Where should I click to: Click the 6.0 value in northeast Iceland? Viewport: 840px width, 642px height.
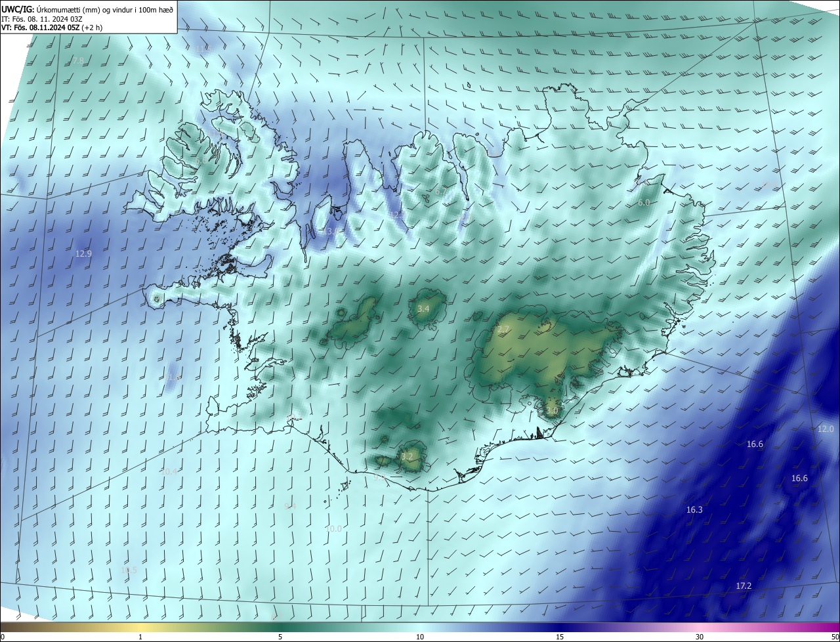pos(644,203)
